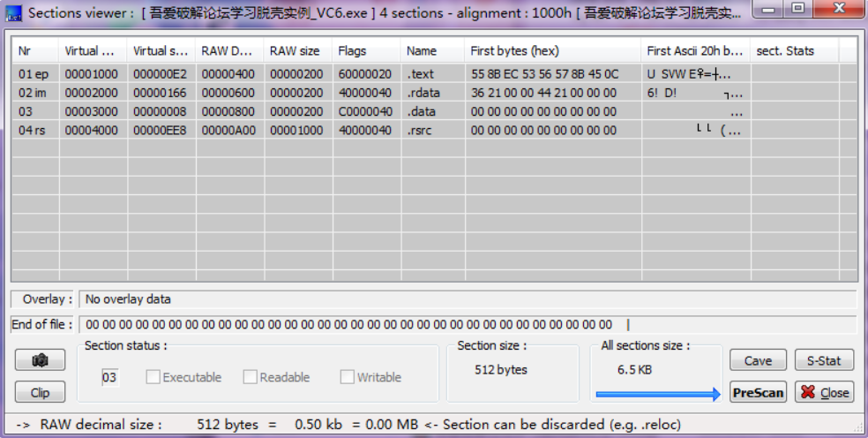Click the camera screenshot icon button
The height and width of the screenshot is (438, 868).
(x=40, y=360)
